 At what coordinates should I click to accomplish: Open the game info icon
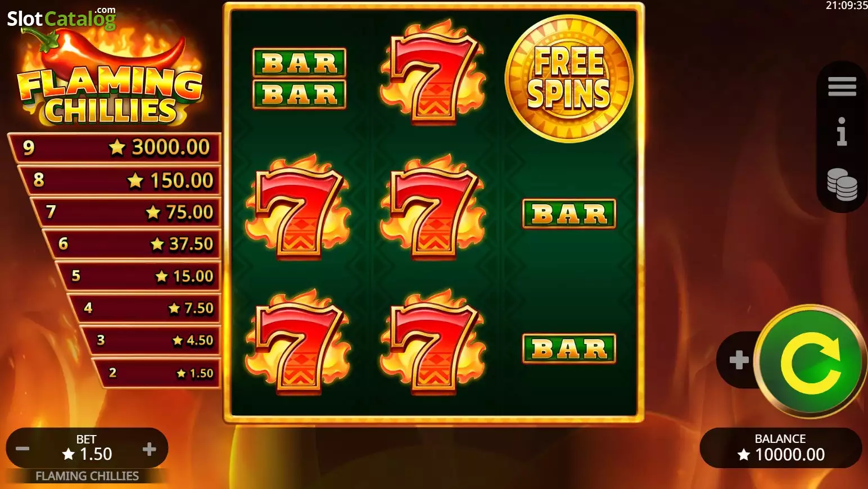(x=841, y=132)
